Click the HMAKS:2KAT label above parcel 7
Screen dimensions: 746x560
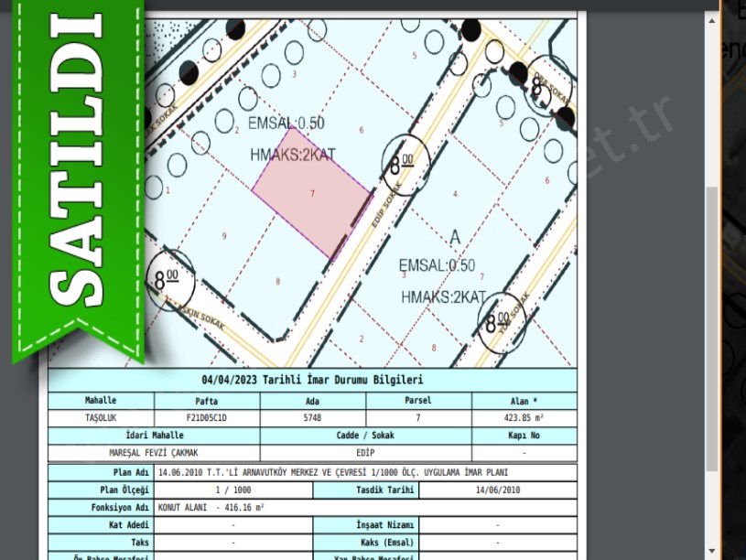(x=292, y=156)
